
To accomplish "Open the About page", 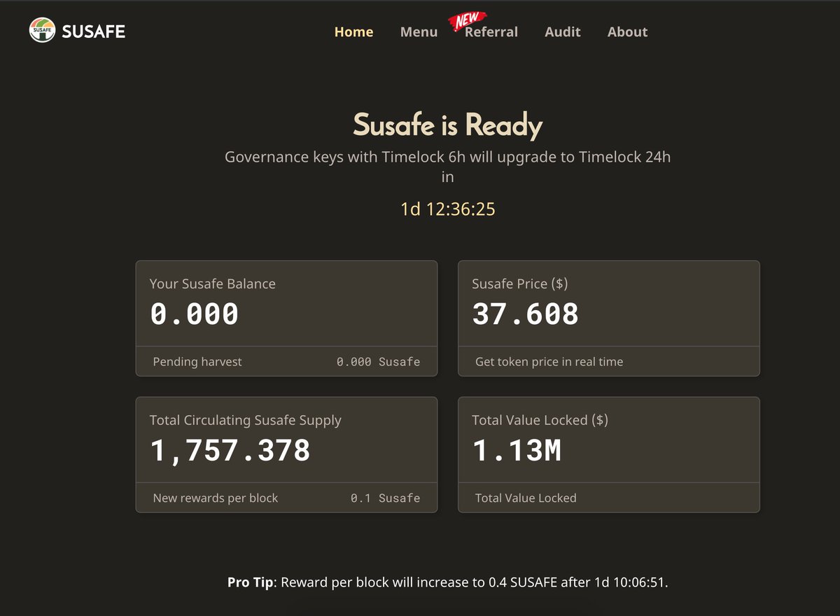I will click(627, 32).
